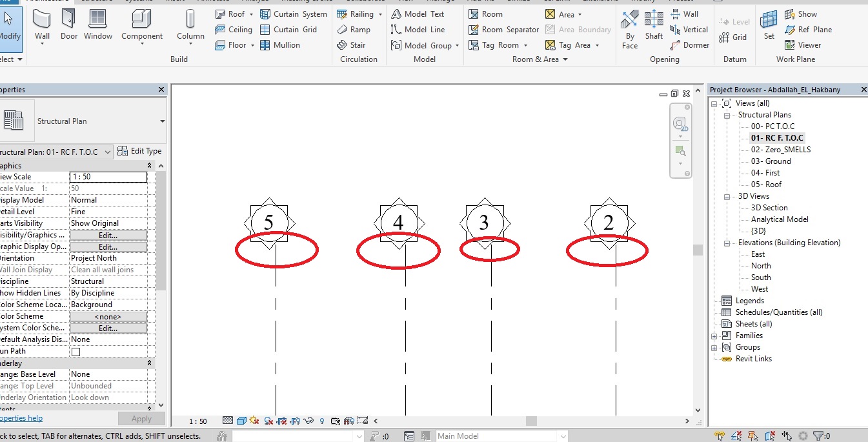
Task: Open the Roof tool dropdown
Action: click(252, 14)
